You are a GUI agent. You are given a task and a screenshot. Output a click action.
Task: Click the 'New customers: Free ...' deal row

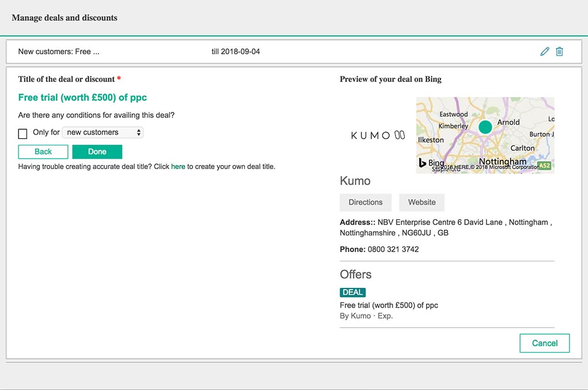pyautogui.click(x=294, y=51)
